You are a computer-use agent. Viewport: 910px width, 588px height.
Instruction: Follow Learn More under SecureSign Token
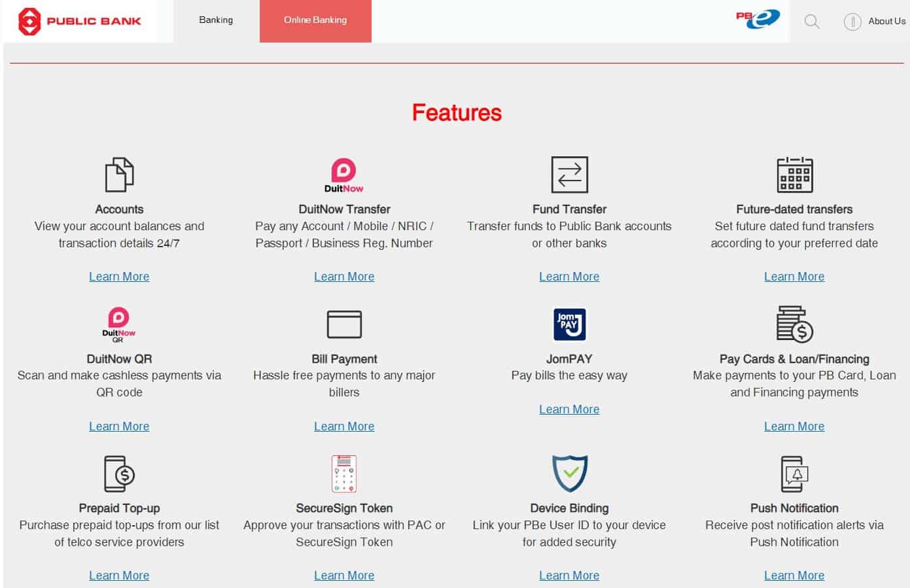344,576
